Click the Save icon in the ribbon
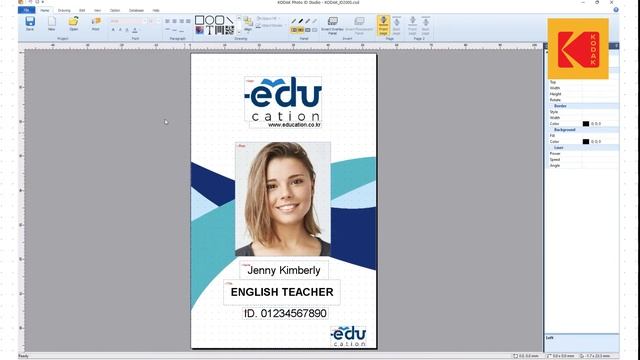Viewport: 640px width, 360px height. [x=30, y=23]
